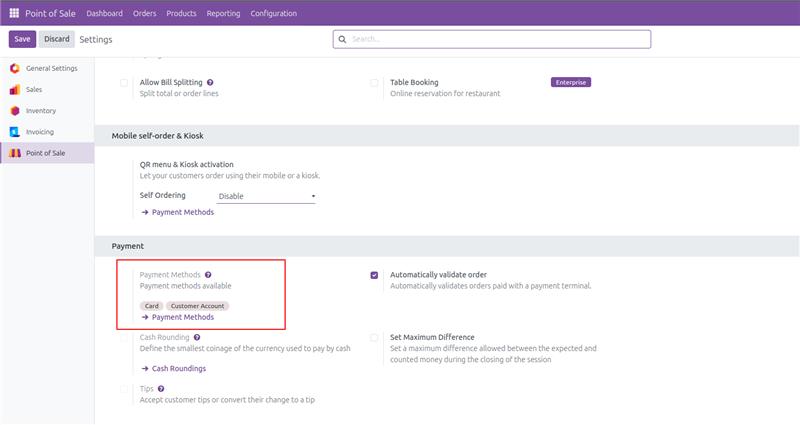This screenshot has width=800, height=425.
Task: Click help icon beside Cash Rounding
Action: (x=197, y=338)
